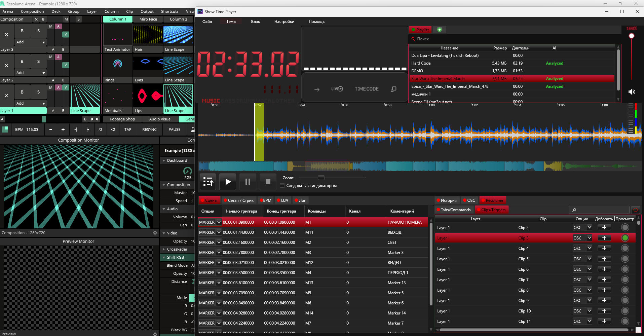This screenshot has width=644, height=336.
Task: Click the speaker volume icon
Action: tap(632, 92)
